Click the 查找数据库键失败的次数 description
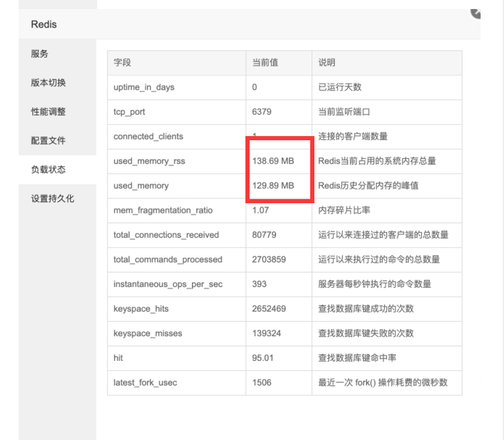The width and height of the screenshot is (504, 440). tap(366, 333)
